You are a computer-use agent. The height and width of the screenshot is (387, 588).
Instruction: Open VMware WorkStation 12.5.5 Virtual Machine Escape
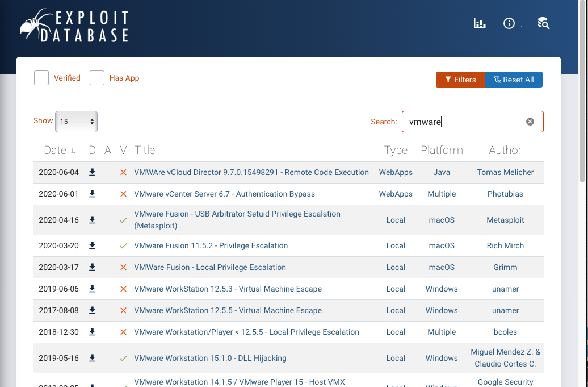pos(228,310)
